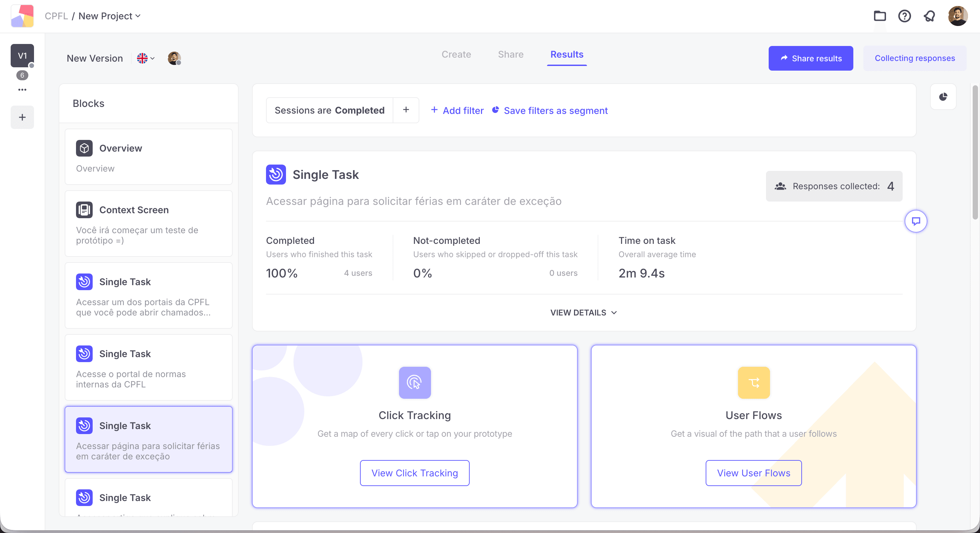980x533 pixels.
Task: Open the segments pie chart panel
Action: [943, 97]
